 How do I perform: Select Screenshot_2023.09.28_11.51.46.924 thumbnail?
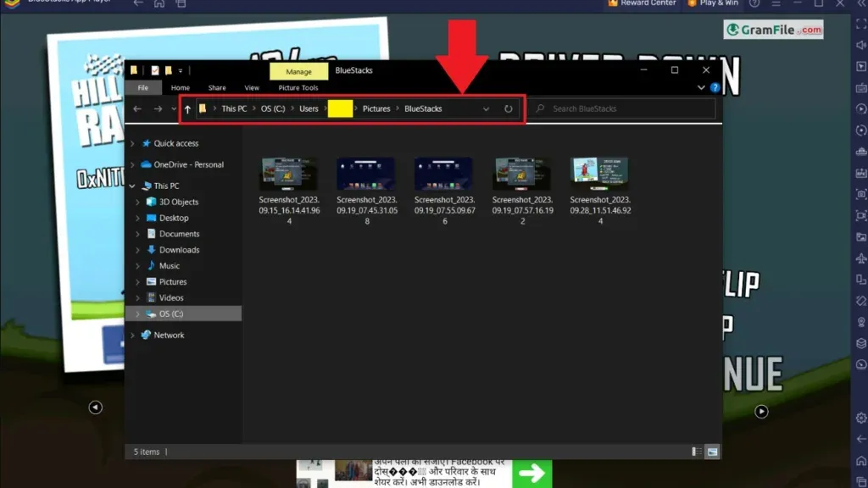600,174
